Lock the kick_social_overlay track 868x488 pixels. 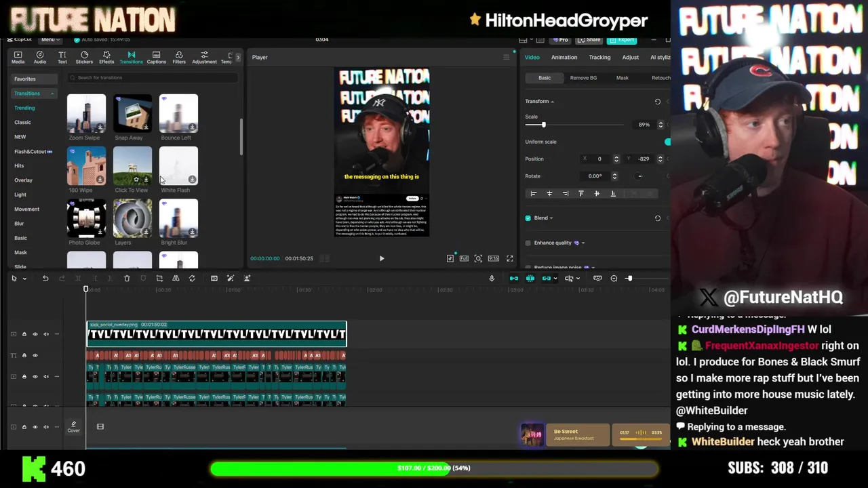[24, 334]
